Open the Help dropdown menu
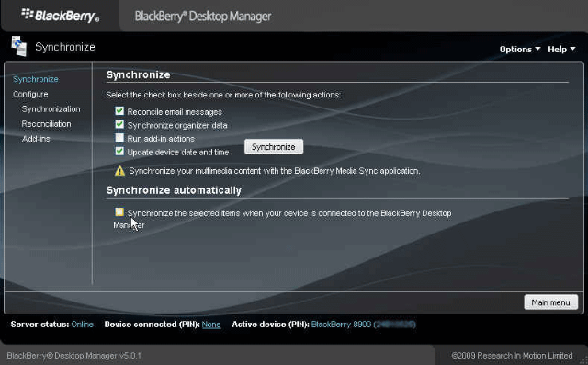This screenshot has height=365, width=588. 561,49
